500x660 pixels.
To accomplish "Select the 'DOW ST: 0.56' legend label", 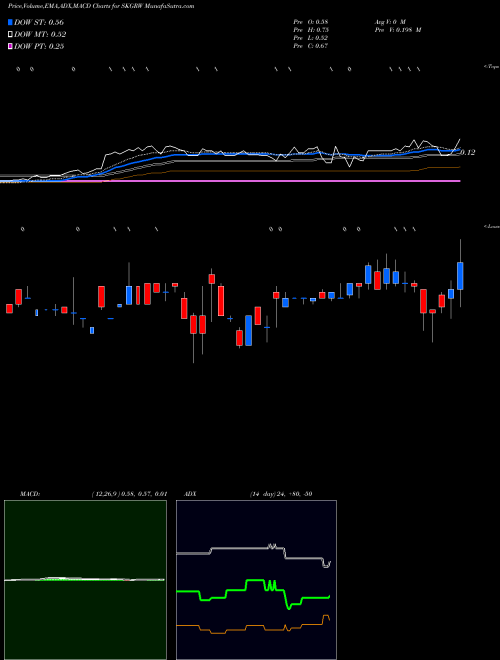I will [x=39, y=22].
